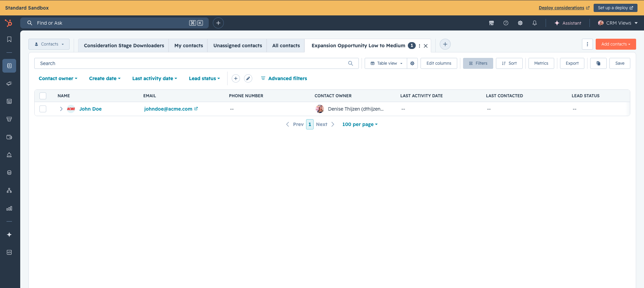Switch to the All contacts tab
644x288 pixels.
click(x=286, y=46)
